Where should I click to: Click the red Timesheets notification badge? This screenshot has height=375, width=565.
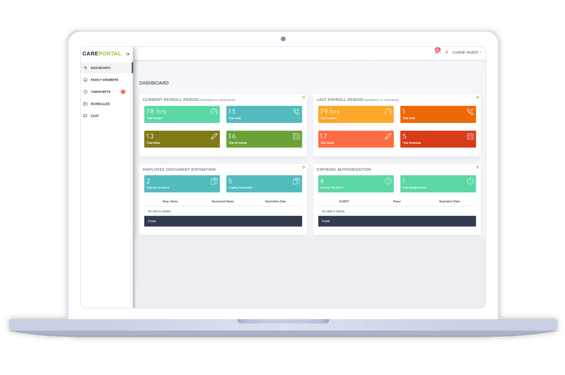click(x=123, y=91)
